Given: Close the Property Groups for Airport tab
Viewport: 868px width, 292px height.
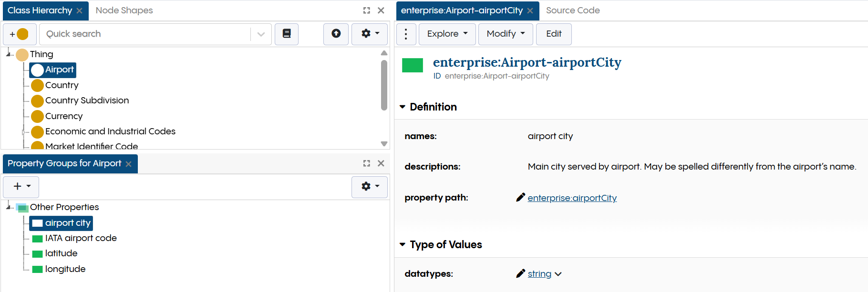Looking at the screenshot, I should pyautogui.click(x=128, y=164).
